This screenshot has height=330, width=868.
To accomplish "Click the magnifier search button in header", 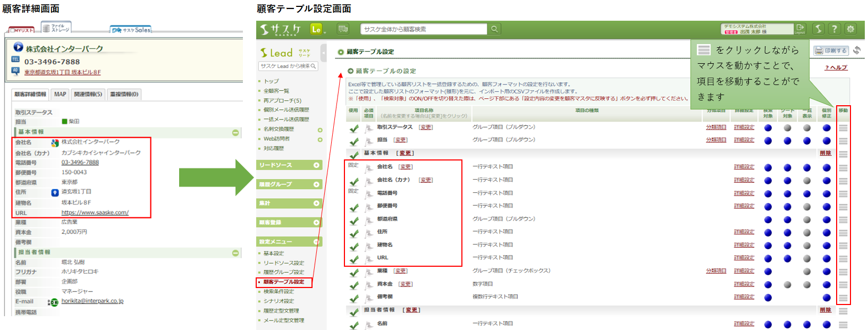I will [494, 29].
